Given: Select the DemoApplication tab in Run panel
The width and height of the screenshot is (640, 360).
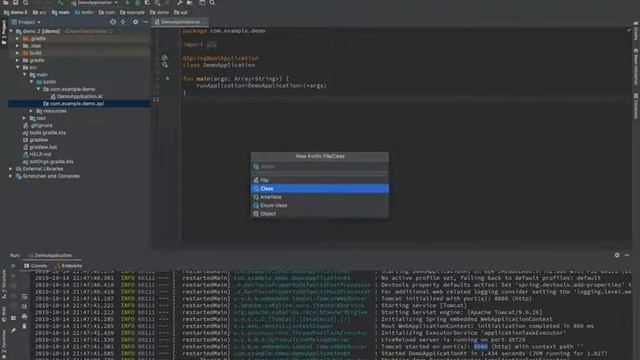Looking at the screenshot, I should pyautogui.click(x=53, y=256).
